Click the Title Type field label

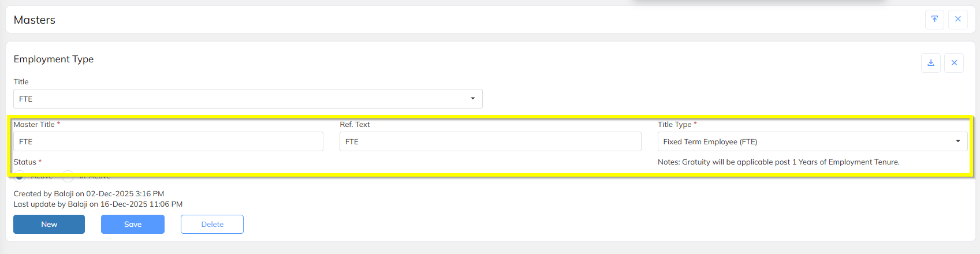pos(675,125)
